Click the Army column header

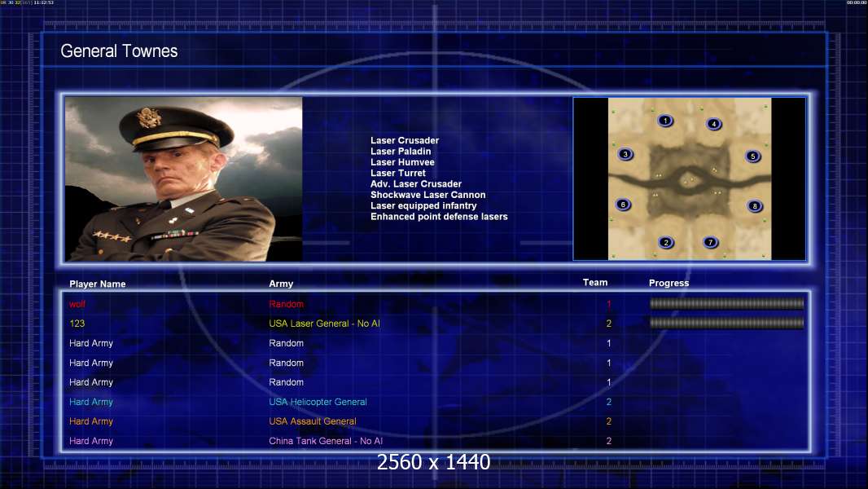click(281, 284)
